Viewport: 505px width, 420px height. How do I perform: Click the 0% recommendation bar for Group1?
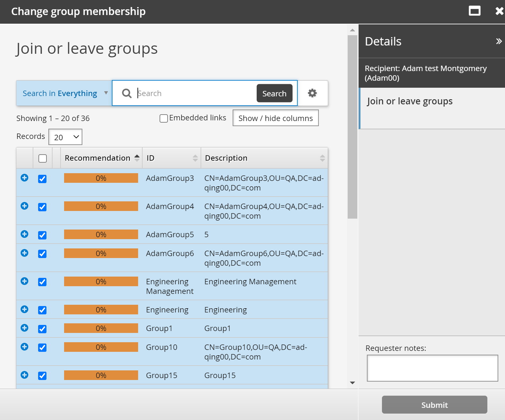pos(101,328)
